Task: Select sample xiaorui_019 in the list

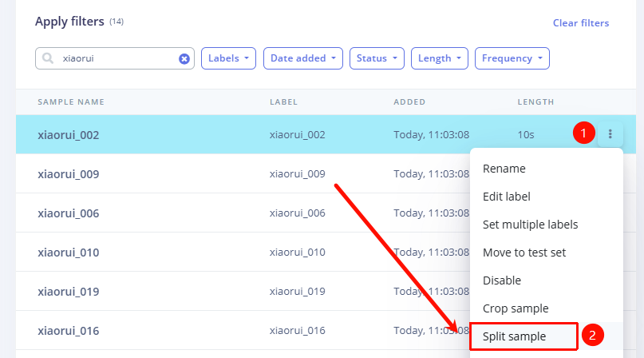Action: pos(69,292)
